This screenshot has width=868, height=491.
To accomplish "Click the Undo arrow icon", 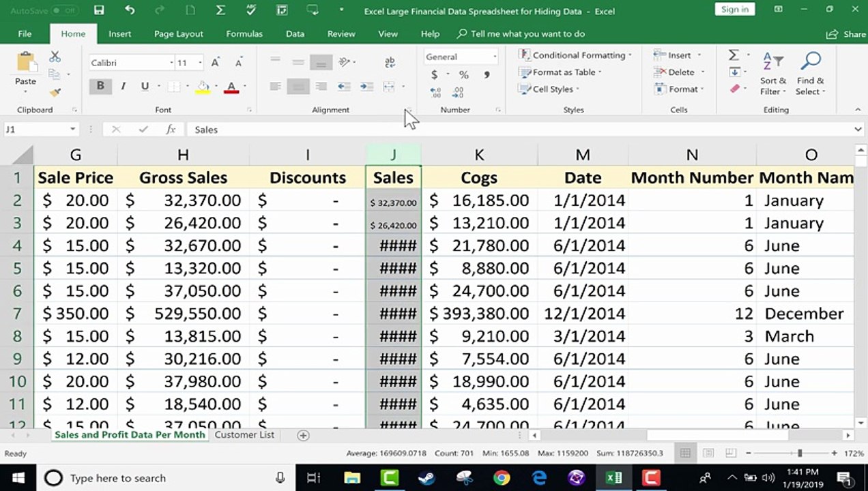I will point(130,10).
